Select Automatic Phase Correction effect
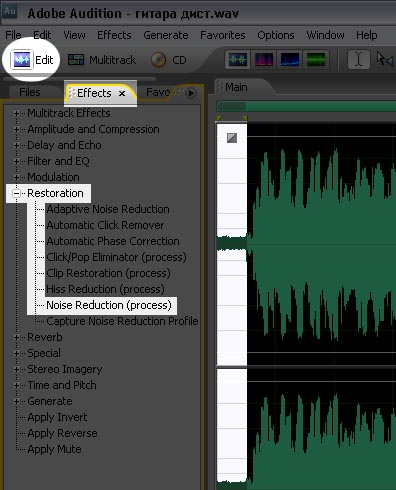Screen dimensions: 396x490 tap(113, 241)
